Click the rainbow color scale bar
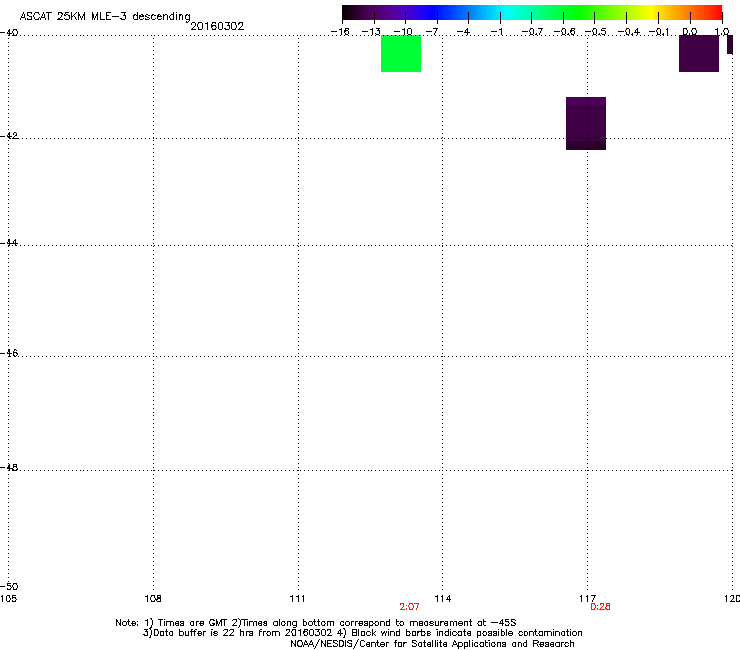This screenshot has width=740, height=650. point(532,13)
